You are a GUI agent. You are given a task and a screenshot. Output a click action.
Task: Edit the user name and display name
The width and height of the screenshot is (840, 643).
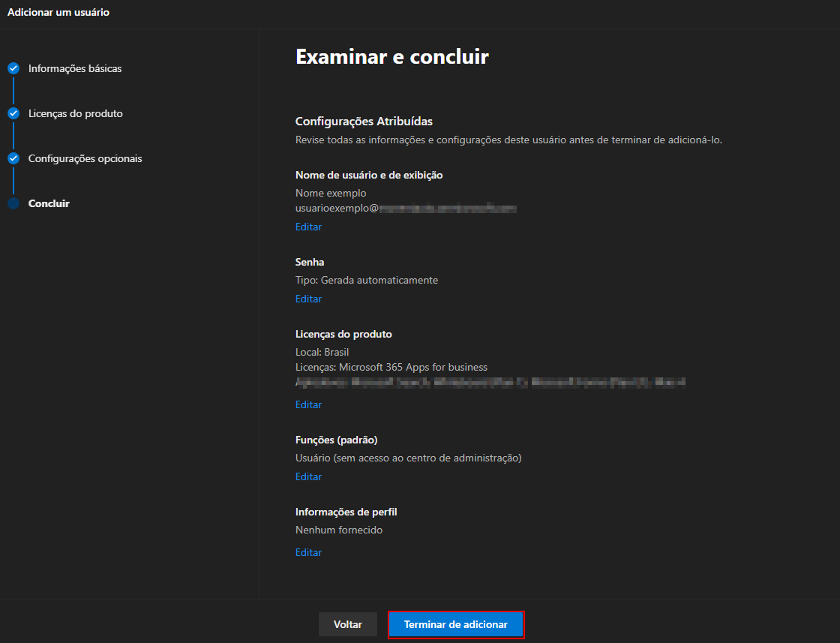coord(308,227)
